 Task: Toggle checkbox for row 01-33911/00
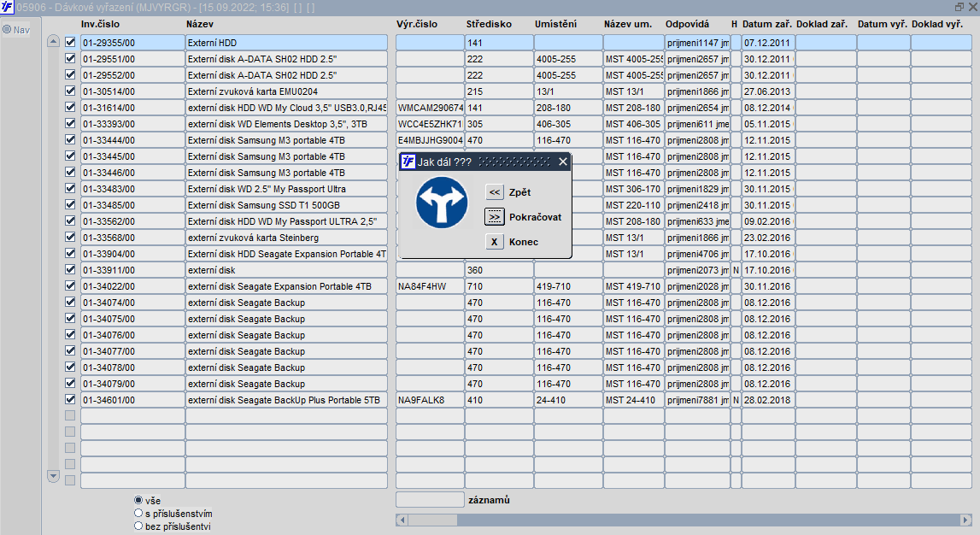[71, 269]
